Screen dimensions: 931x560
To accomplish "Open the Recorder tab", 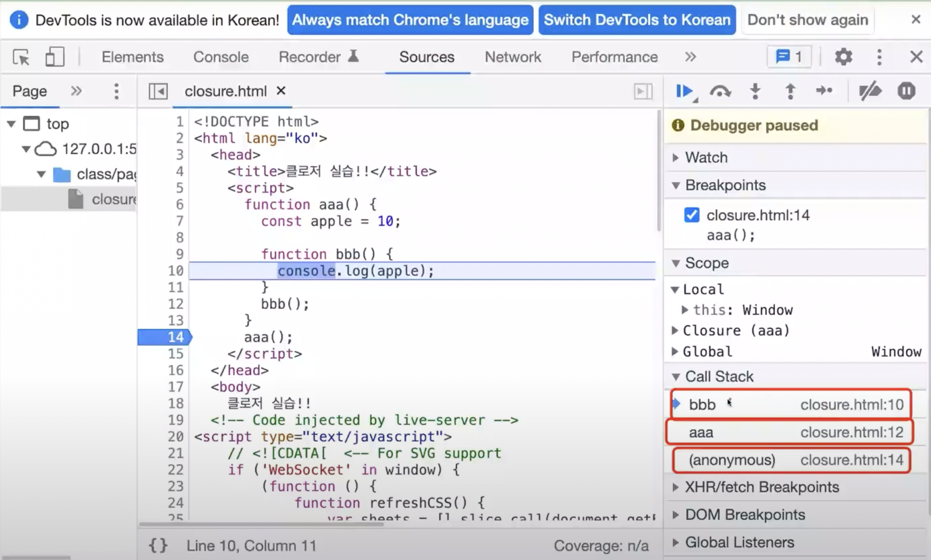I will 319,57.
